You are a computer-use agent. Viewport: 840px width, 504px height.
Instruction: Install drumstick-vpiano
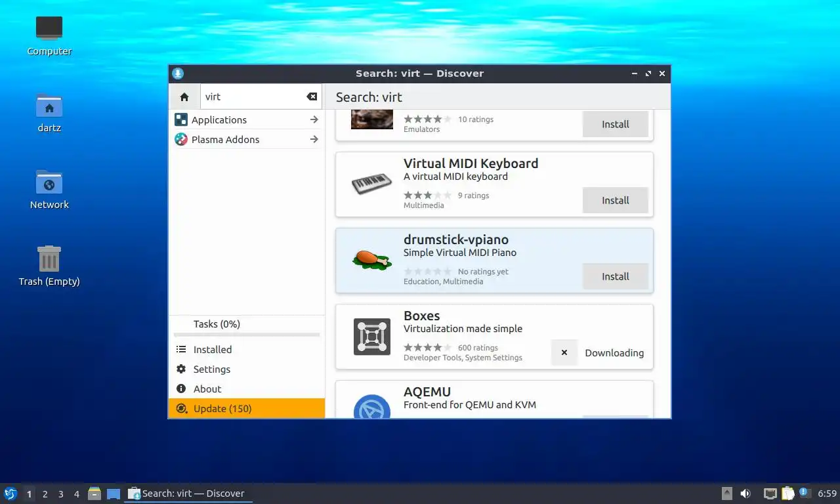tap(616, 276)
